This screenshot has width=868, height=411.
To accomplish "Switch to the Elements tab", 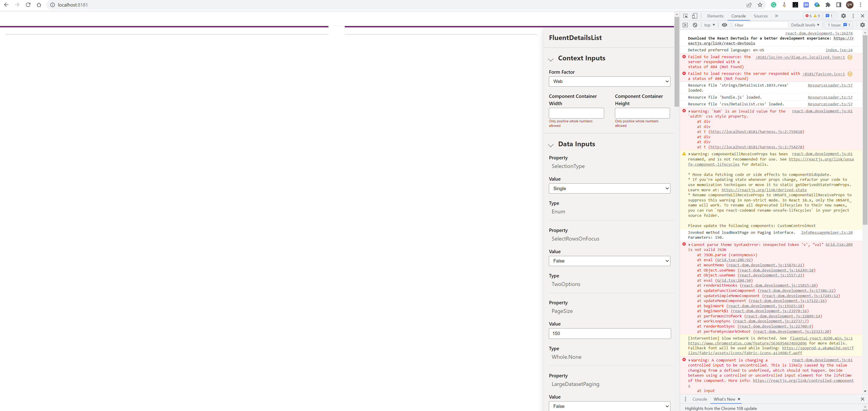I will click(715, 16).
